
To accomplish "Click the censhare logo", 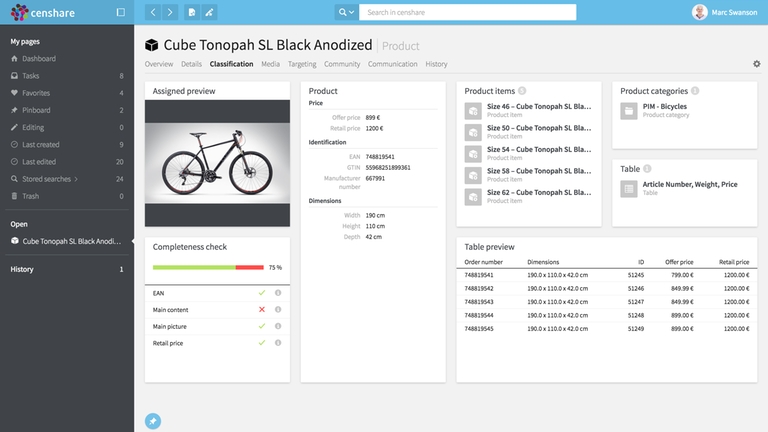I will click(43, 12).
